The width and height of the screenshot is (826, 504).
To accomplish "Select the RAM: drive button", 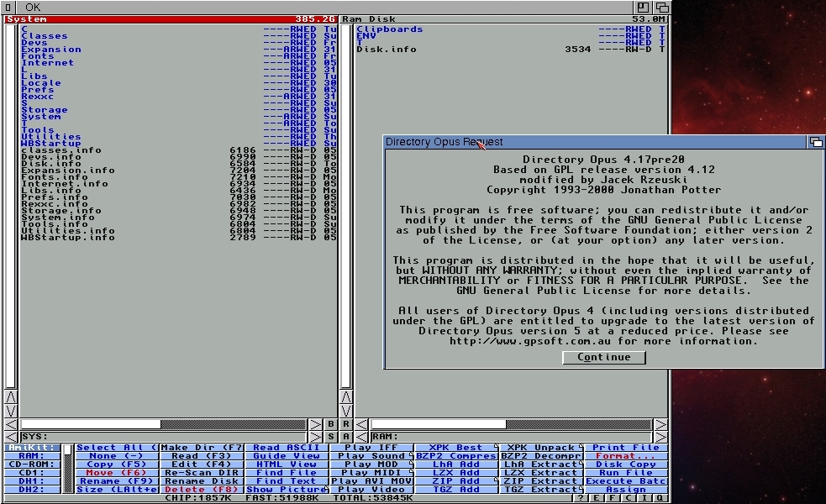I will tap(32, 456).
